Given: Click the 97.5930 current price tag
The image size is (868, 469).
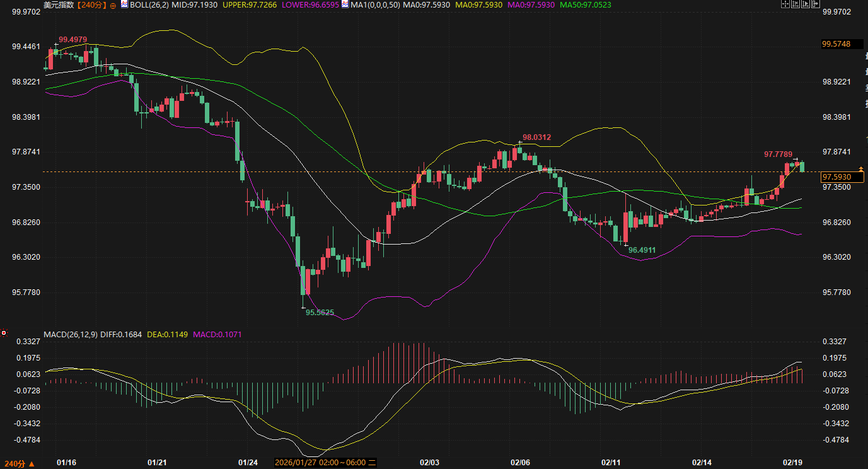Looking at the screenshot, I should pyautogui.click(x=837, y=178).
